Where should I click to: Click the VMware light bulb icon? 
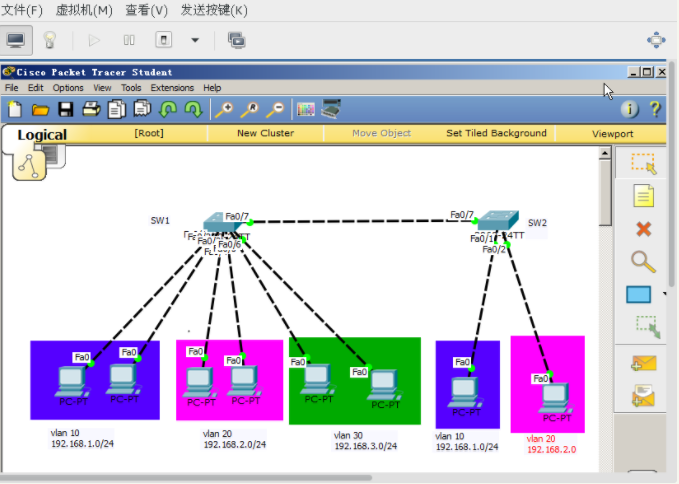pyautogui.click(x=50, y=40)
